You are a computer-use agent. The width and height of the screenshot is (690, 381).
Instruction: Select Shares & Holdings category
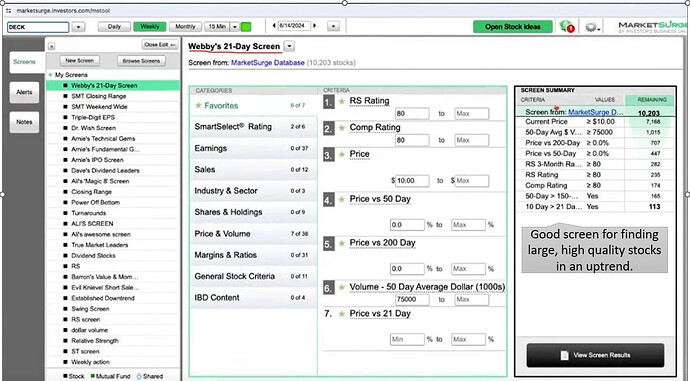(253, 212)
